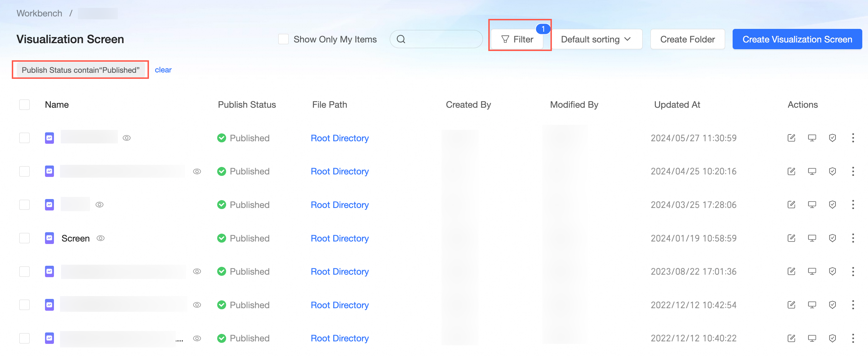Open the Filter panel
Viewport: 868px width, 356px height.
click(x=517, y=39)
